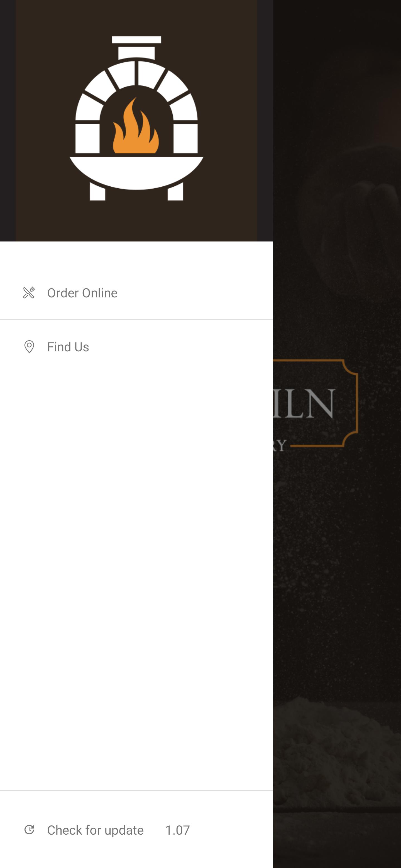
Task: Select the Find Us menu entry
Action: tap(136, 347)
